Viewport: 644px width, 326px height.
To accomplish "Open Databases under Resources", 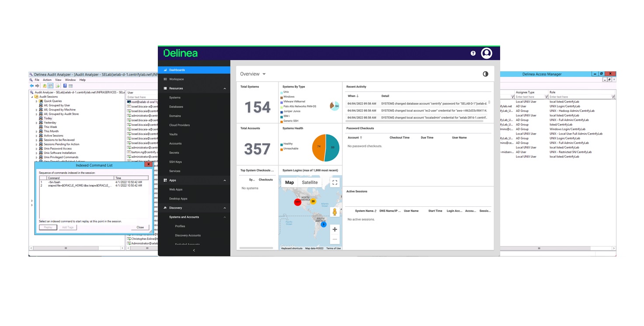I will point(176,107).
